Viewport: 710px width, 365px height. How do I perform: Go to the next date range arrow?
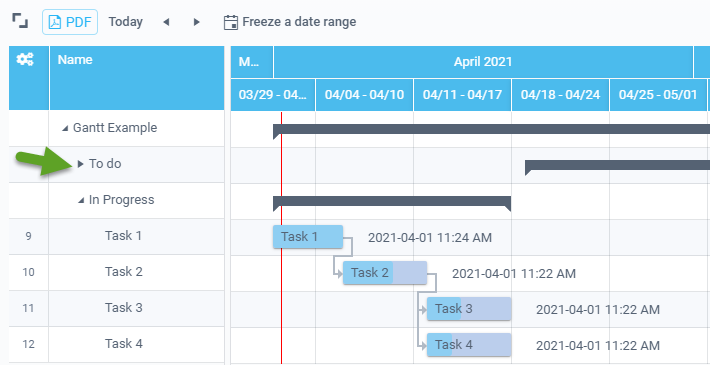pos(196,22)
